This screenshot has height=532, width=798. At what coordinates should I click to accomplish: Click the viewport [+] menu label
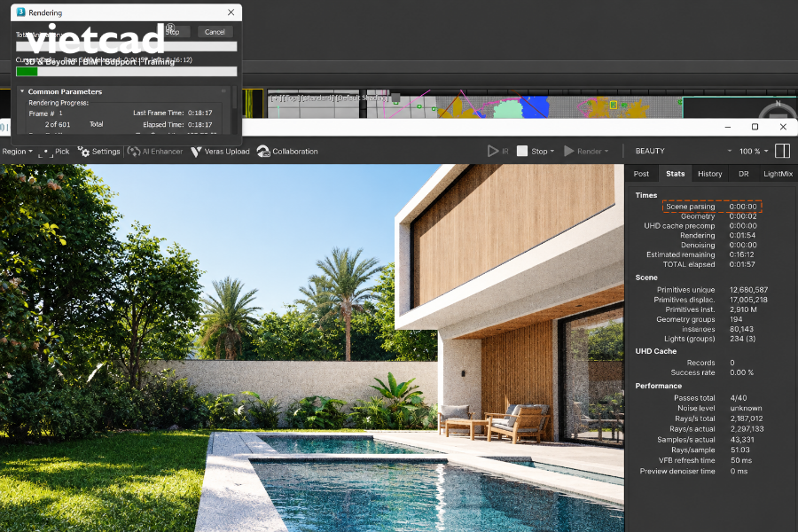coord(276,98)
